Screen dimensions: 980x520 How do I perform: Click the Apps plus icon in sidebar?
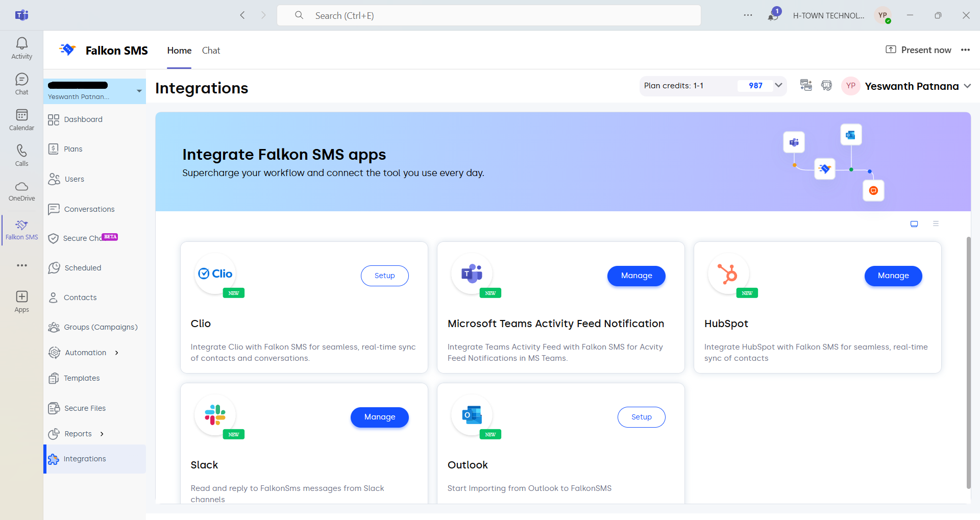(21, 301)
